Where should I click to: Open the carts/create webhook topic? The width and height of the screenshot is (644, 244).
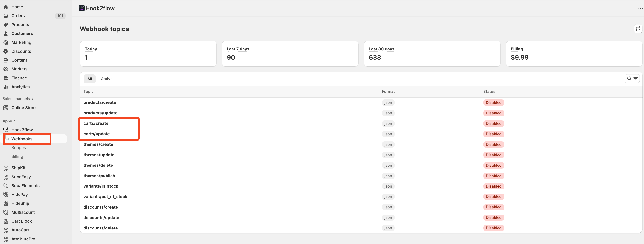96,123
